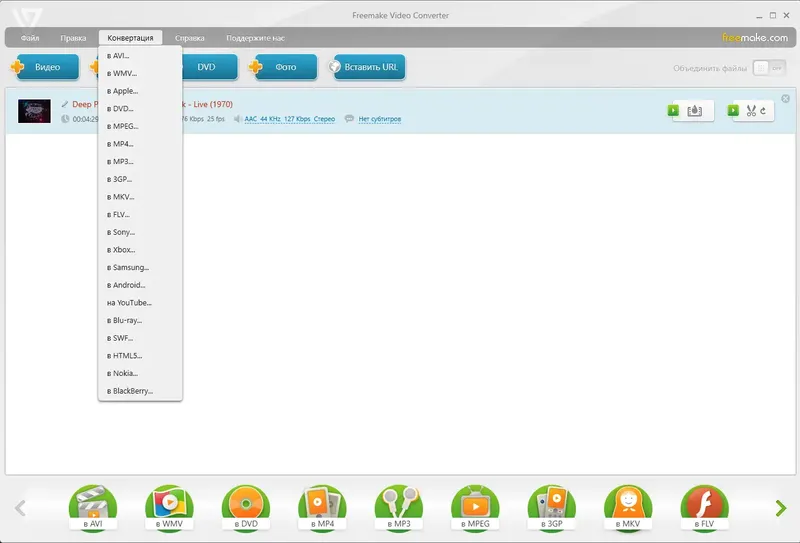Choose в AVI... from the menu
The height and width of the screenshot is (543, 800).
point(140,56)
